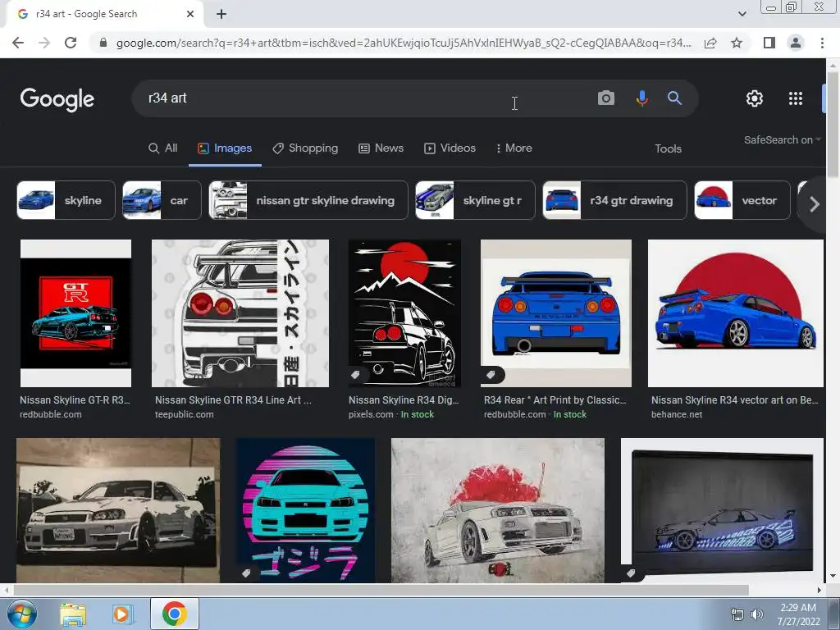Bookmark this page with the star icon
Screen dimensions: 840x630
[737, 43]
